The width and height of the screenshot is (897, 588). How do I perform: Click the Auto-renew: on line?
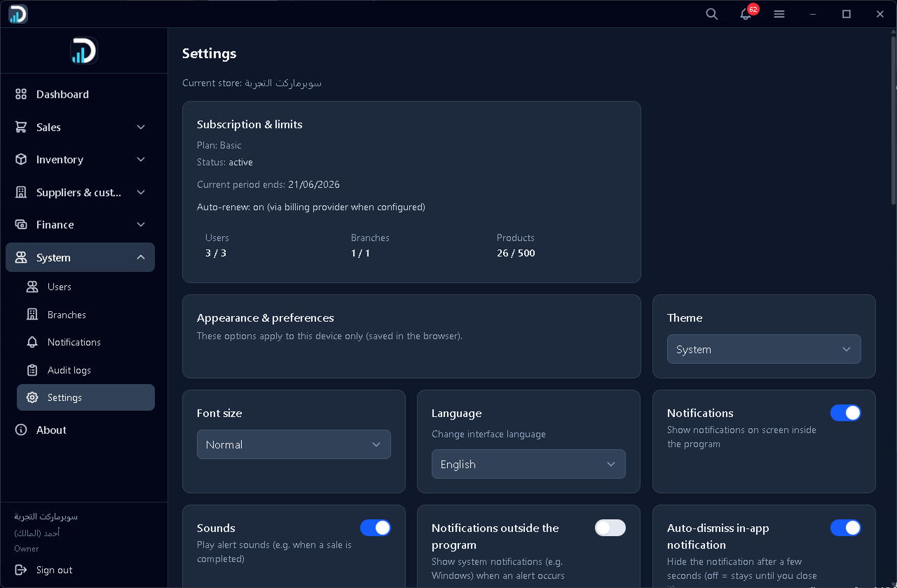click(311, 207)
